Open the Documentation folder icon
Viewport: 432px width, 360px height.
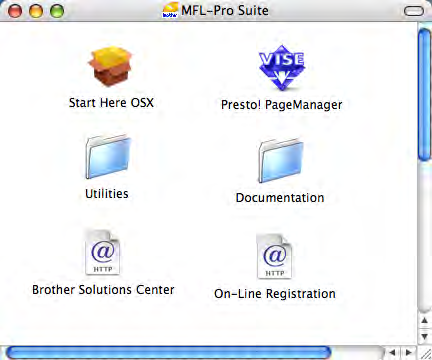[x=281, y=160]
